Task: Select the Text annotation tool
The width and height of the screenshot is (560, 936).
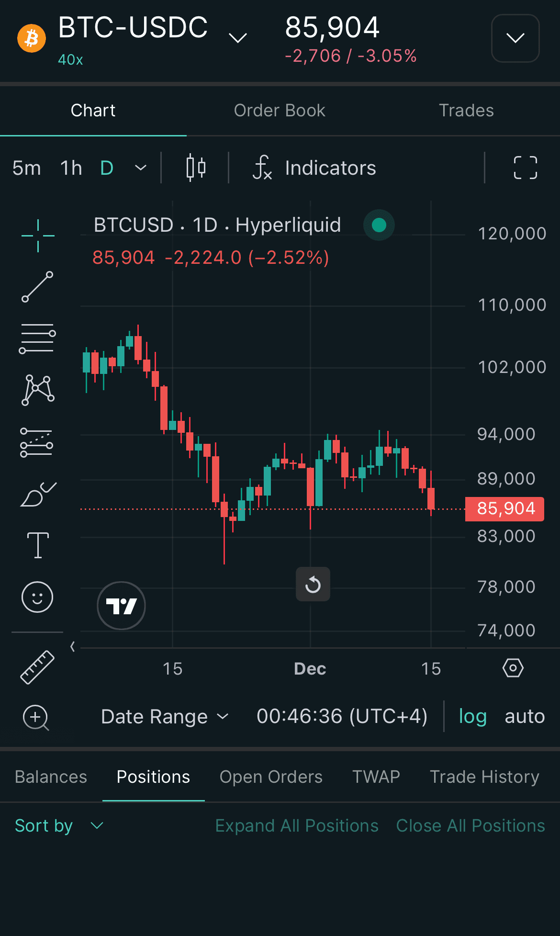Action: (x=38, y=545)
